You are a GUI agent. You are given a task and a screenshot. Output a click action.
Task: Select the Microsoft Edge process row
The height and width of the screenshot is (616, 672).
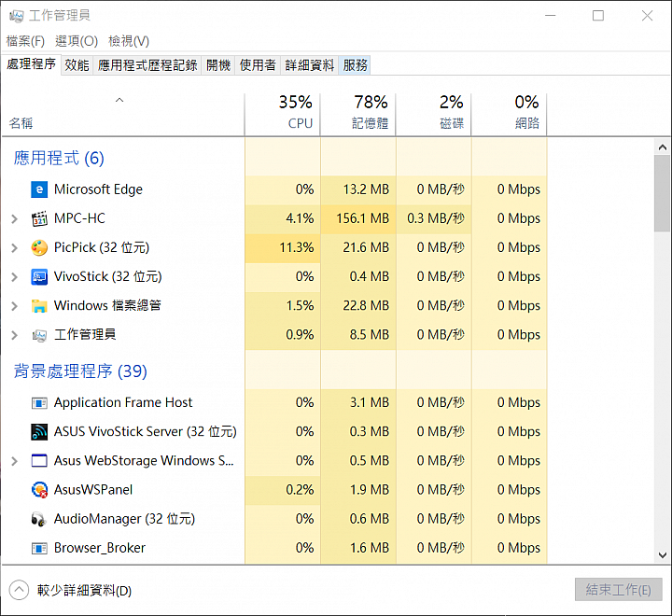[x=274, y=189]
